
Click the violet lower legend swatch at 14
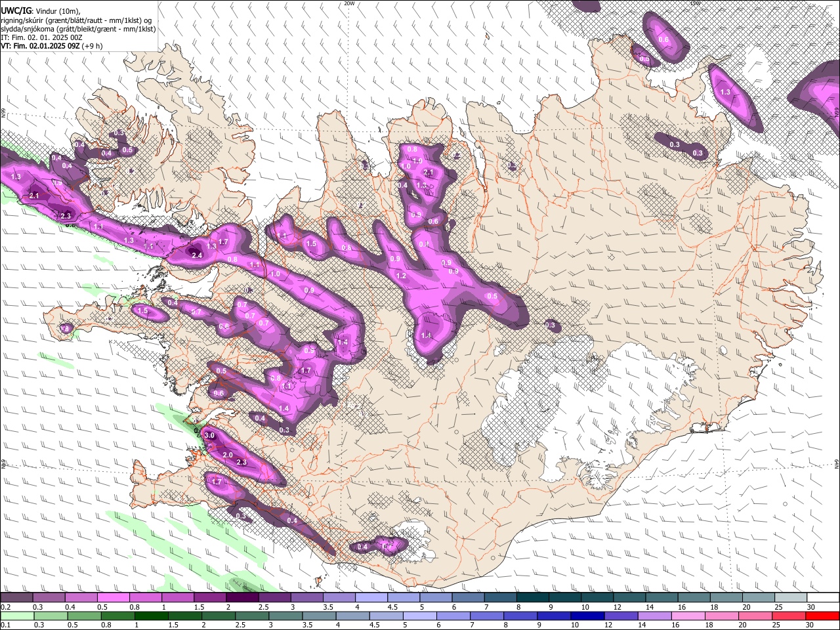click(x=654, y=616)
